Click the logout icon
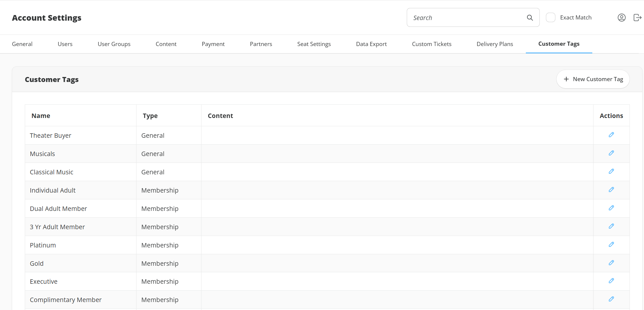The image size is (644, 310). [x=638, y=18]
